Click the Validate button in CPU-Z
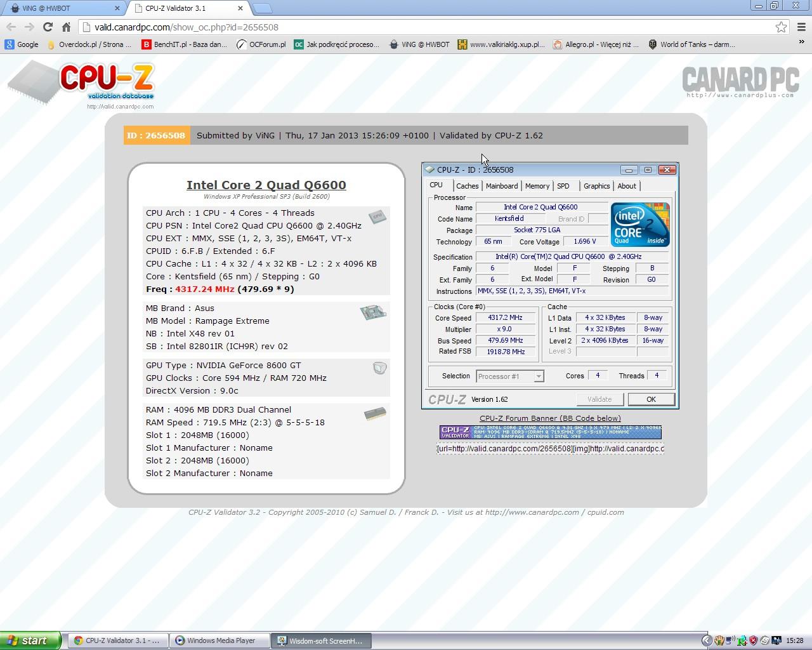The height and width of the screenshot is (650, 812). click(599, 399)
